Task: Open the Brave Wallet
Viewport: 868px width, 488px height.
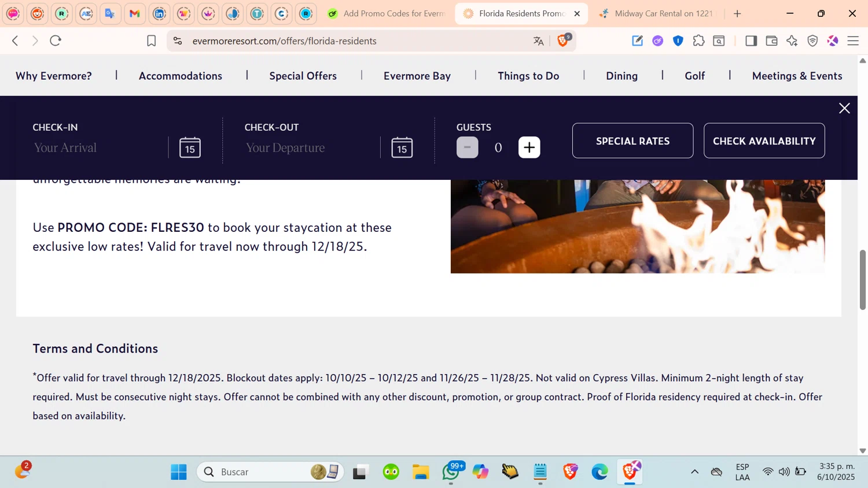Action: click(771, 40)
